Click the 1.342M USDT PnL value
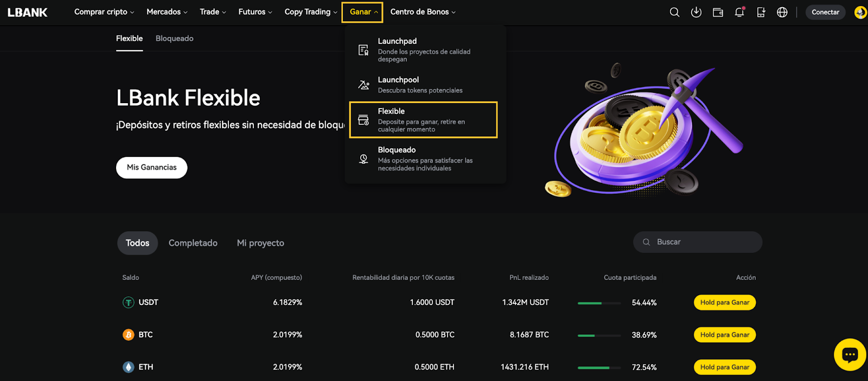Viewport: 868px width, 381px height. click(x=526, y=302)
